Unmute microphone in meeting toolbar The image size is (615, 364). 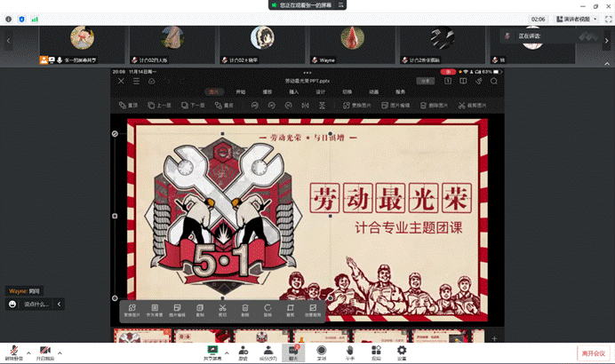pos(15,351)
